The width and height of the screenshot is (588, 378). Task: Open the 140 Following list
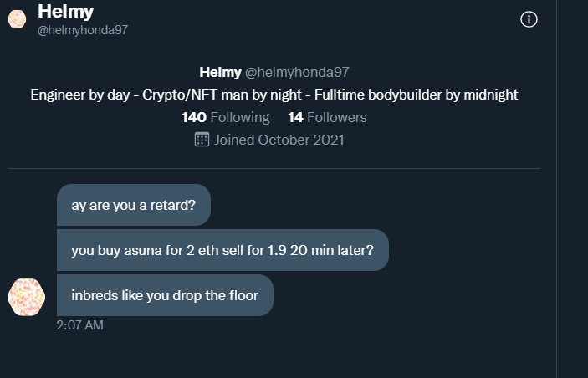[x=225, y=117]
